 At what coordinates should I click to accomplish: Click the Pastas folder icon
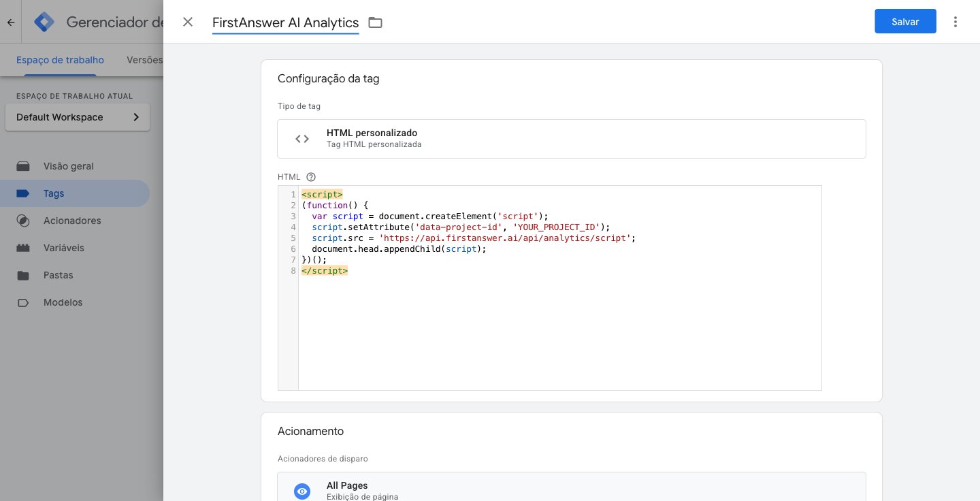pyautogui.click(x=23, y=275)
